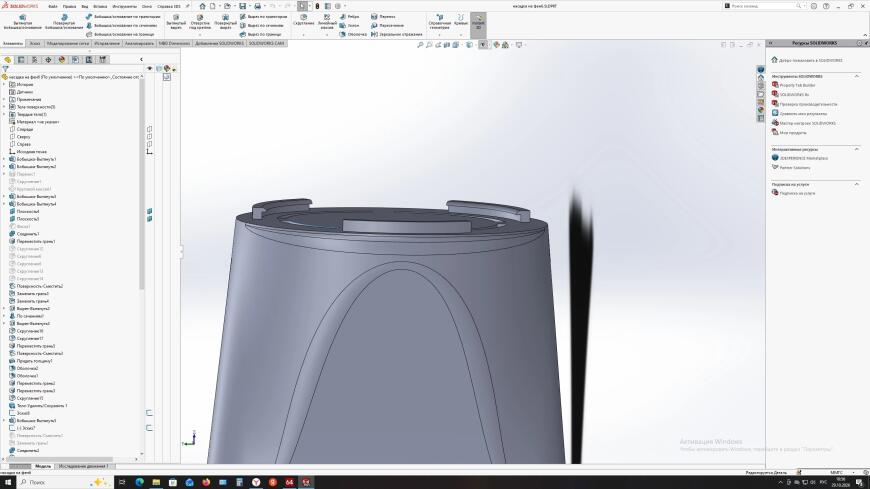Choose the Swept Boss/Base tool
Image resolution: width=870 pixels, height=489 pixels.
coord(124,17)
